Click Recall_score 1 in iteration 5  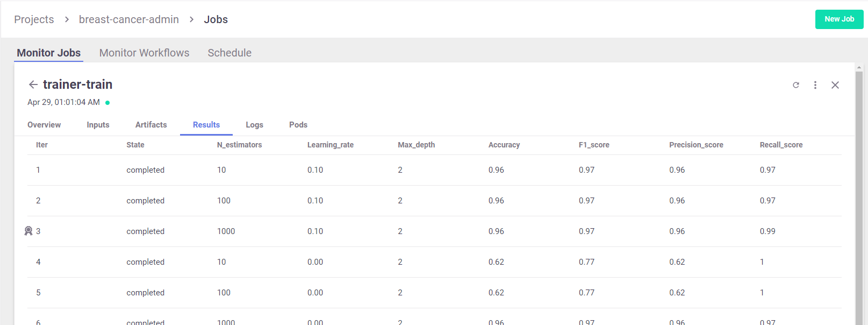pos(762,293)
